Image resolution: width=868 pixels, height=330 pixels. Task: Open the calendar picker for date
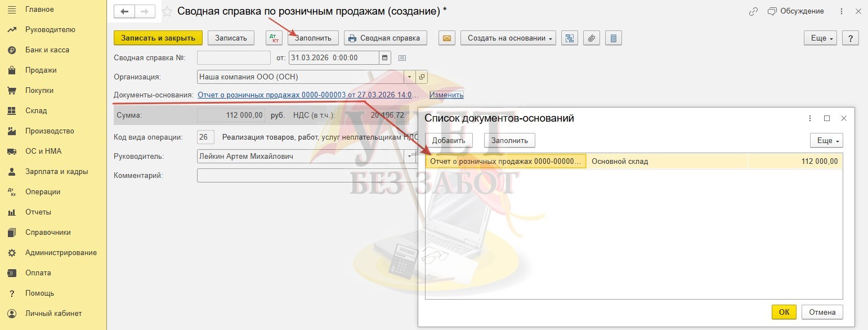385,57
